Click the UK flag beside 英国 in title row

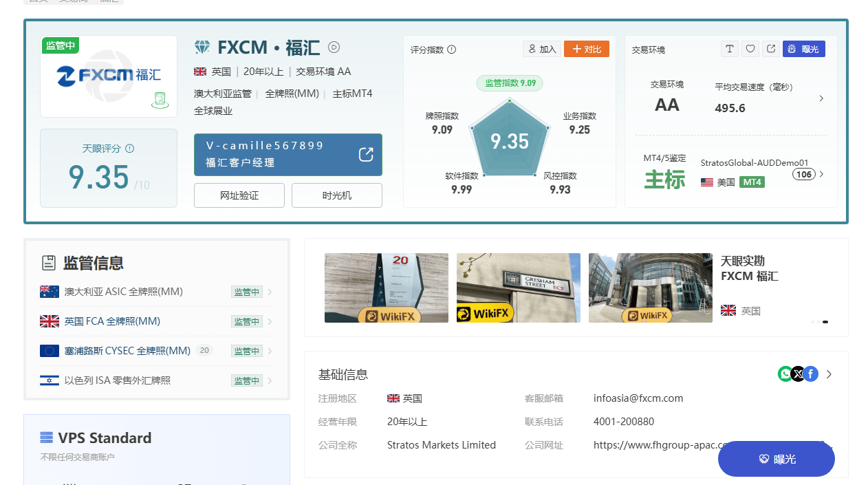click(200, 72)
